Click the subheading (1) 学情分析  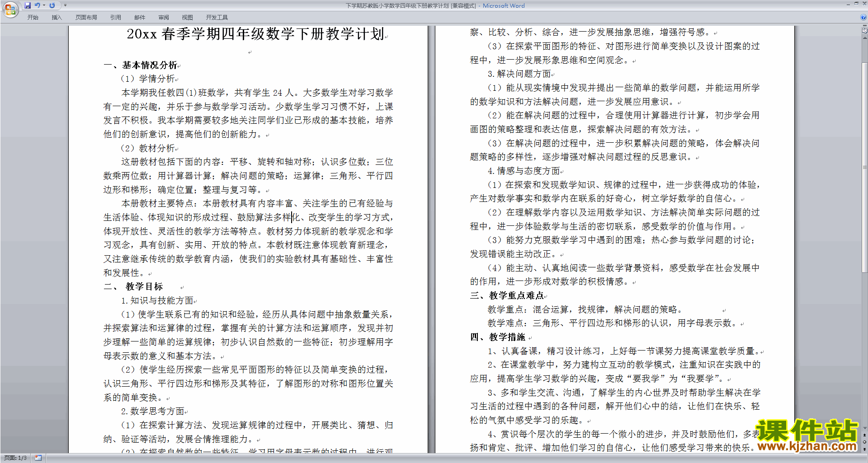(x=148, y=79)
